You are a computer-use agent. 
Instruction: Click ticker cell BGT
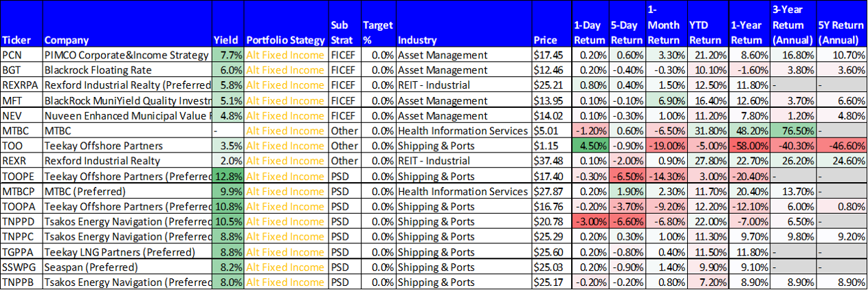click(21, 69)
